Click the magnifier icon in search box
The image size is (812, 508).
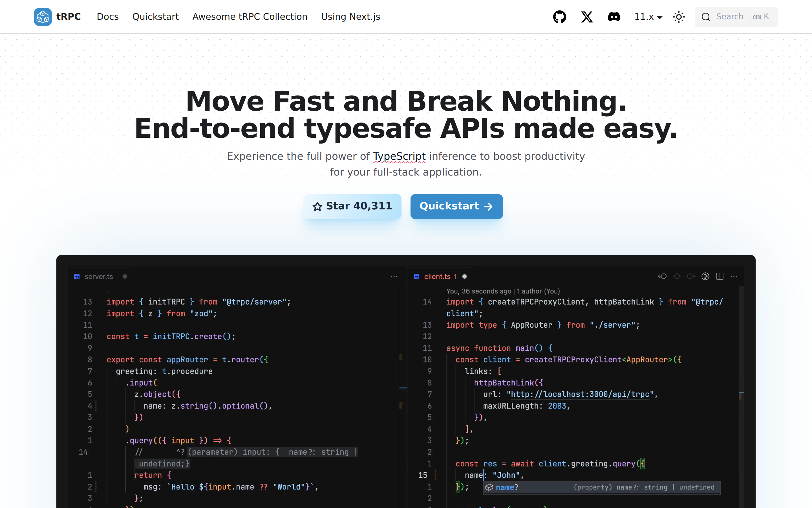pos(706,17)
